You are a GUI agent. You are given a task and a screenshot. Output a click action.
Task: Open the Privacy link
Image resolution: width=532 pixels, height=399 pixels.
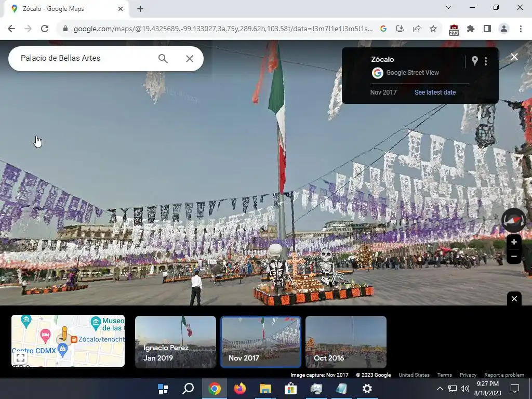pos(468,375)
